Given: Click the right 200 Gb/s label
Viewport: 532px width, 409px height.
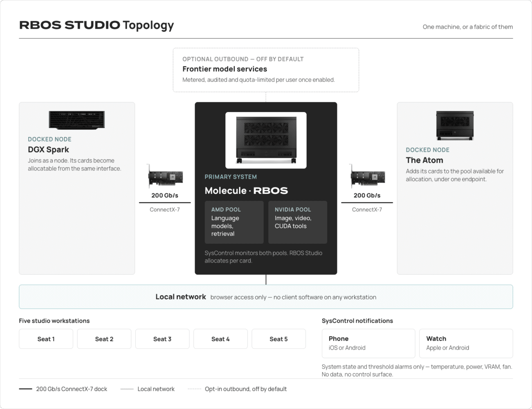Looking at the screenshot, I should 367,196.
